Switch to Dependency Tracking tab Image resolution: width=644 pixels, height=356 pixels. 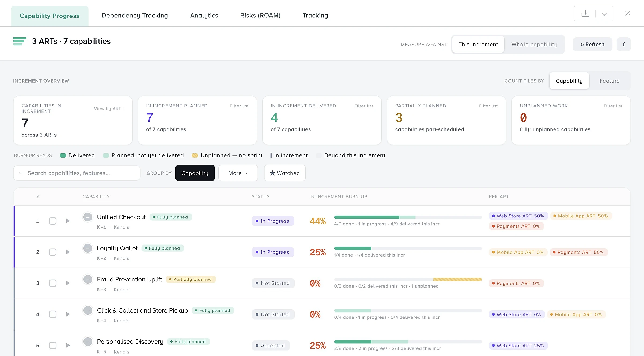click(135, 16)
